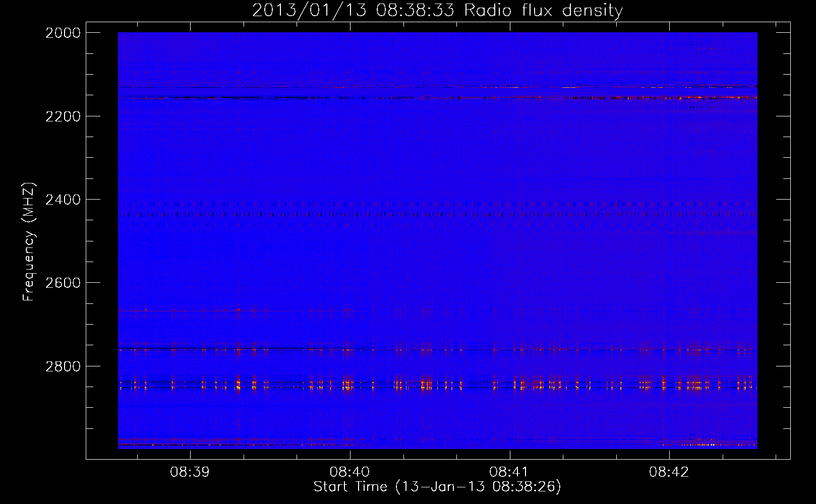Click the 08:39 time tick label
816x504 pixels.
pos(190,472)
